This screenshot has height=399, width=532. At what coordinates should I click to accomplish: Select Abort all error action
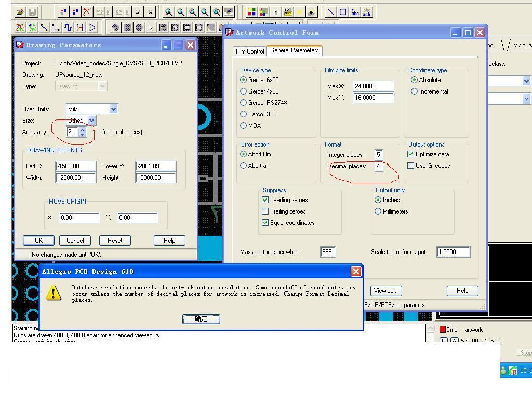click(x=255, y=166)
